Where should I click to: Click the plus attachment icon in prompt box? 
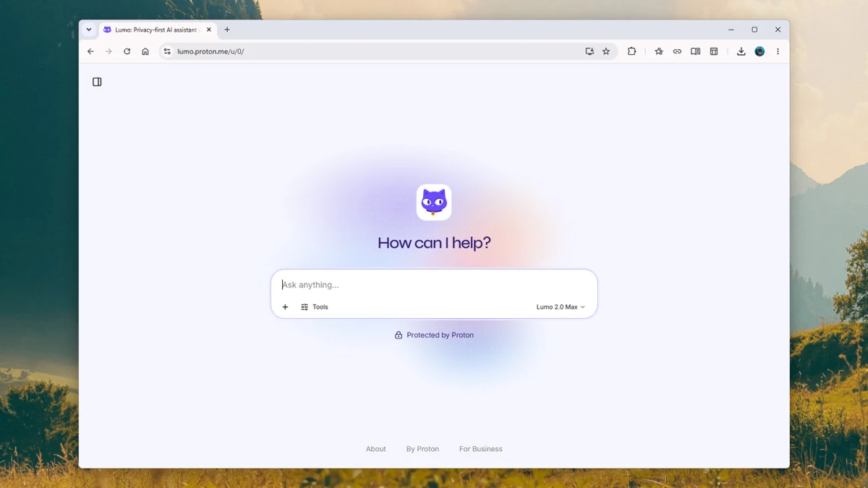coord(285,307)
